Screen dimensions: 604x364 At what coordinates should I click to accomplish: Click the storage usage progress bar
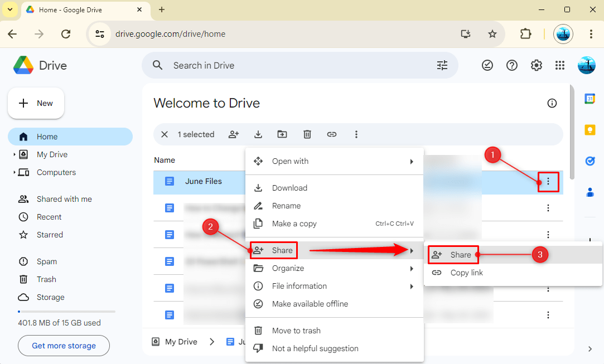pos(66,311)
